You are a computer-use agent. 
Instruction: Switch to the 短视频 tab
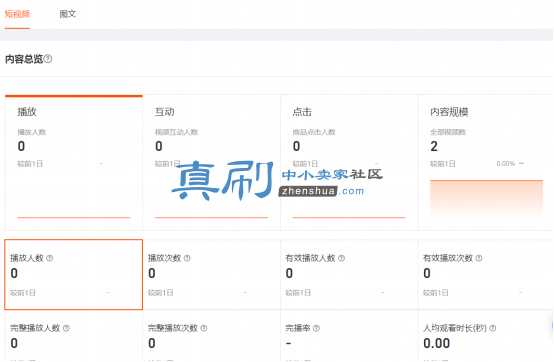[x=17, y=14]
